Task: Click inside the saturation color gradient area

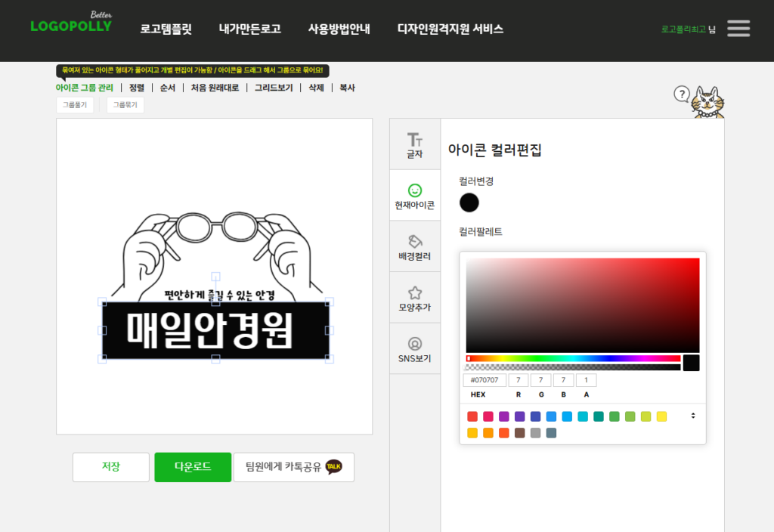Action: click(x=583, y=305)
